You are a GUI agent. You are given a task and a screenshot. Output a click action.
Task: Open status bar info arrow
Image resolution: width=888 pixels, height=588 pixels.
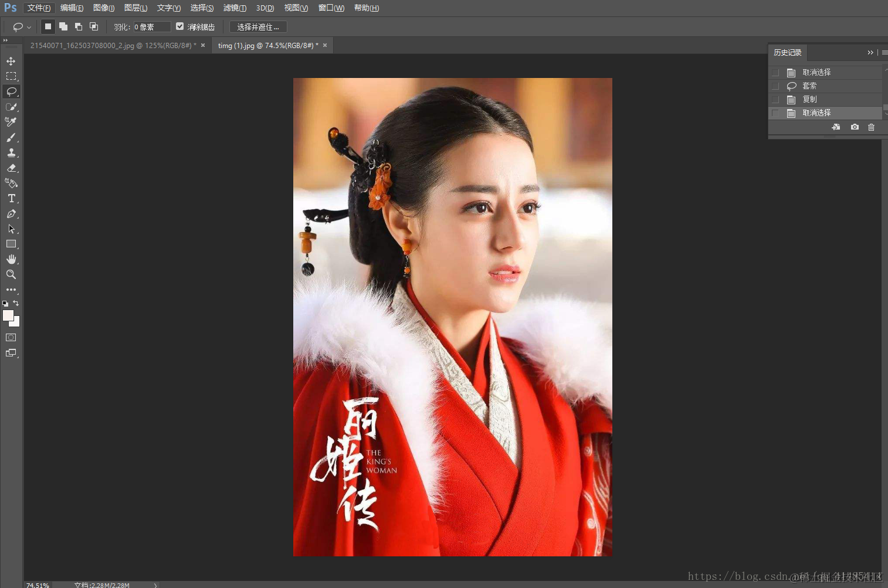pyautogui.click(x=155, y=584)
